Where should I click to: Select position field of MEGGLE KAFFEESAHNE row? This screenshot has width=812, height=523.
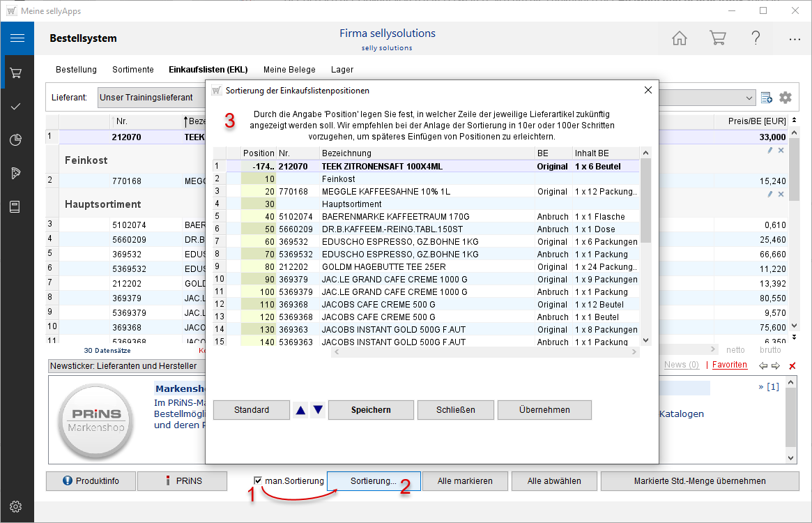pos(259,192)
